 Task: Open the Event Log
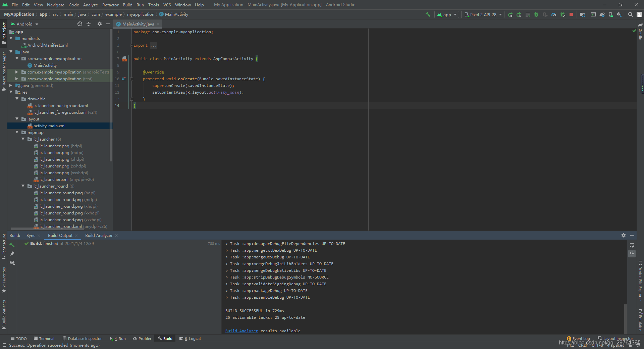pos(578,339)
